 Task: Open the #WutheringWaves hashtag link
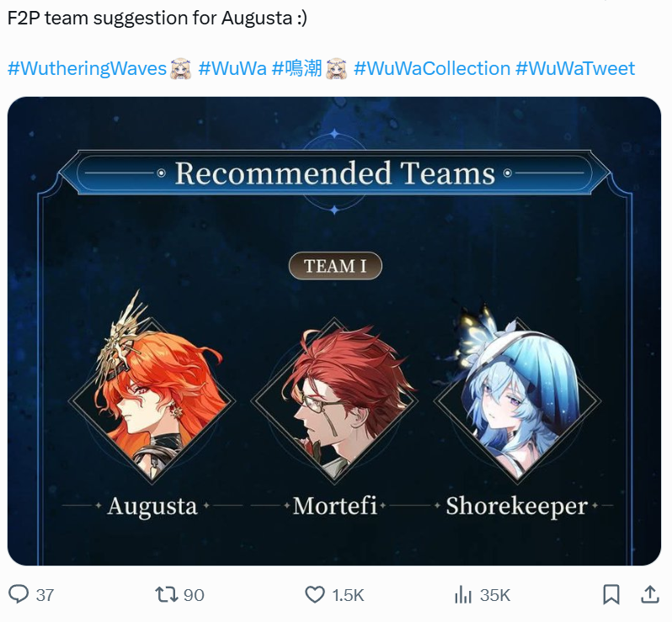tap(87, 68)
